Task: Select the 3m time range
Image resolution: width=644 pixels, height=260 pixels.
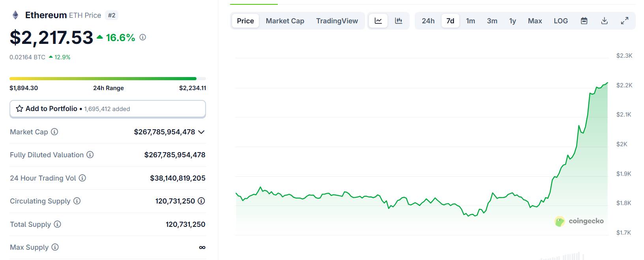Action: (492, 21)
